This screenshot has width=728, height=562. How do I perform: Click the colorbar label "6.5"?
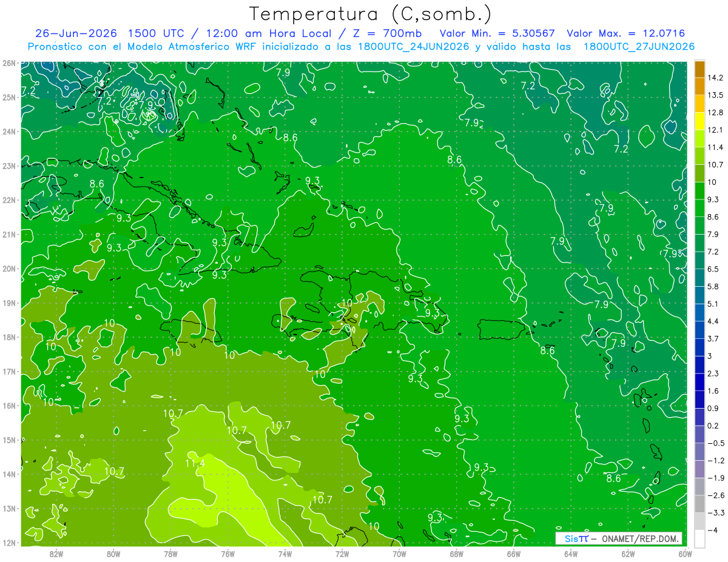tap(713, 269)
